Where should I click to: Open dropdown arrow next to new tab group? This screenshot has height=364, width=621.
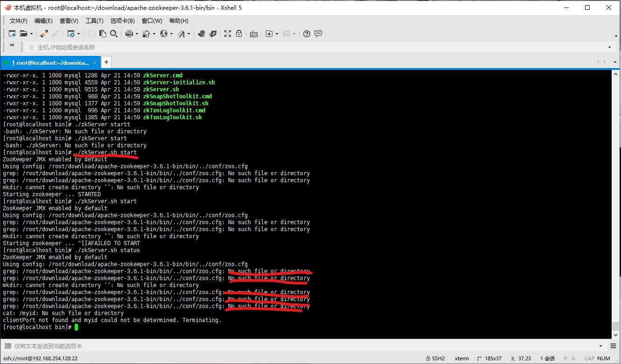click(x=277, y=34)
